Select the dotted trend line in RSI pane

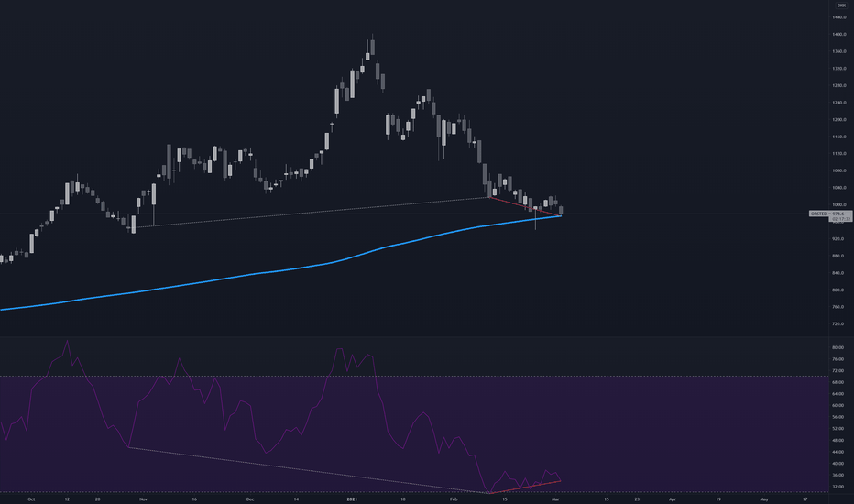309,470
